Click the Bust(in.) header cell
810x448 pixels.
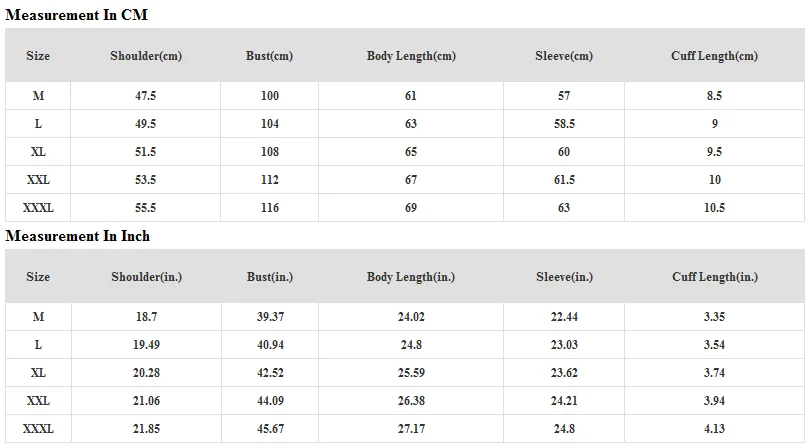[269, 277]
